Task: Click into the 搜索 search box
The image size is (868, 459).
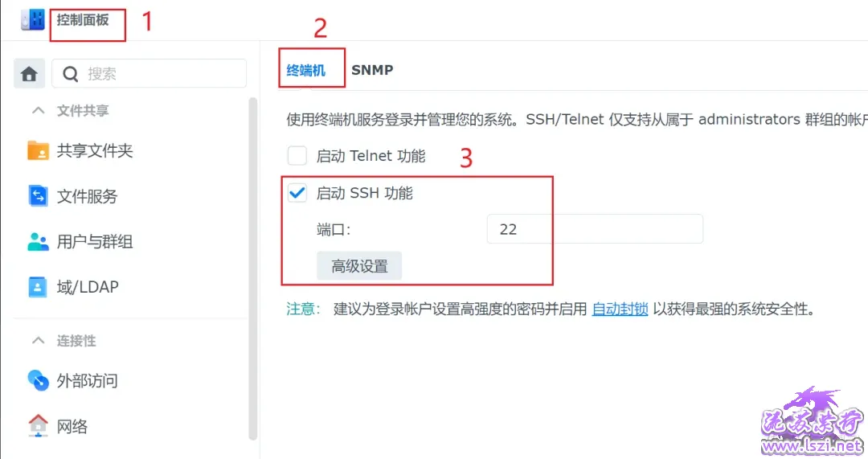Action: (149, 74)
